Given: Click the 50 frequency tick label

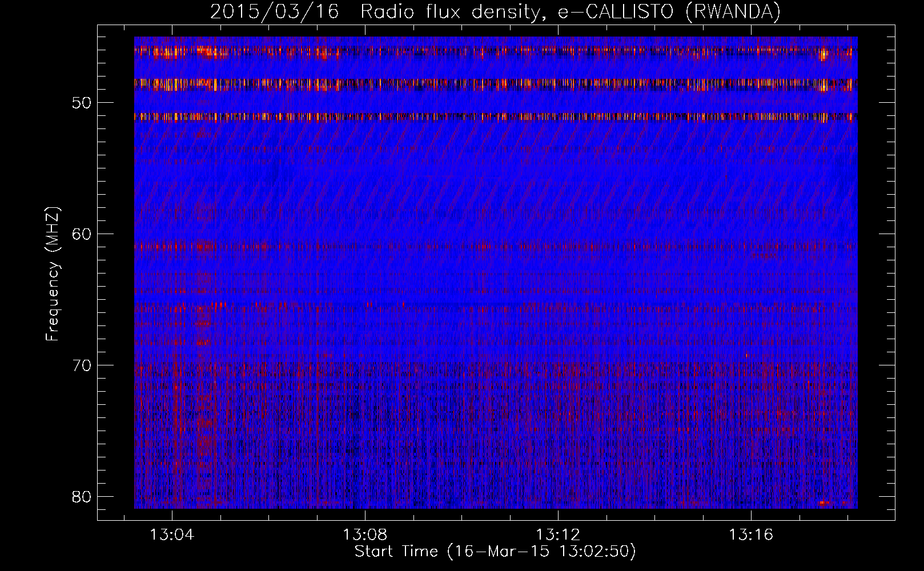Looking at the screenshot, I should (x=82, y=103).
